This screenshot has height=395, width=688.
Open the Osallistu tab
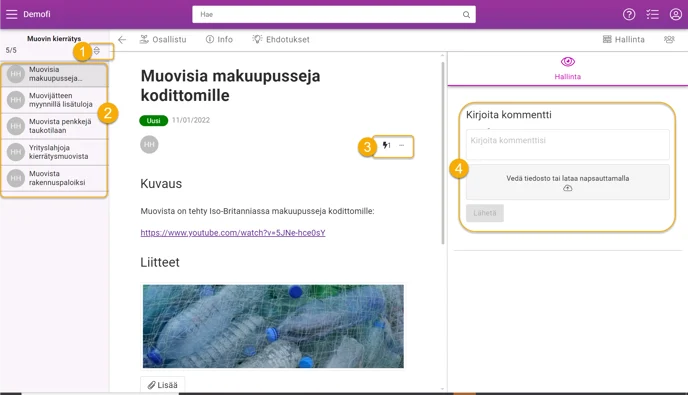pos(163,40)
